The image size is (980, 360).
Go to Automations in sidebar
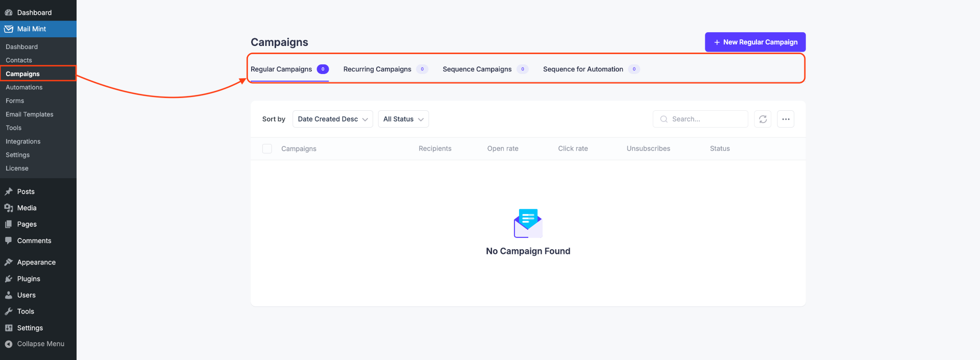[24, 87]
